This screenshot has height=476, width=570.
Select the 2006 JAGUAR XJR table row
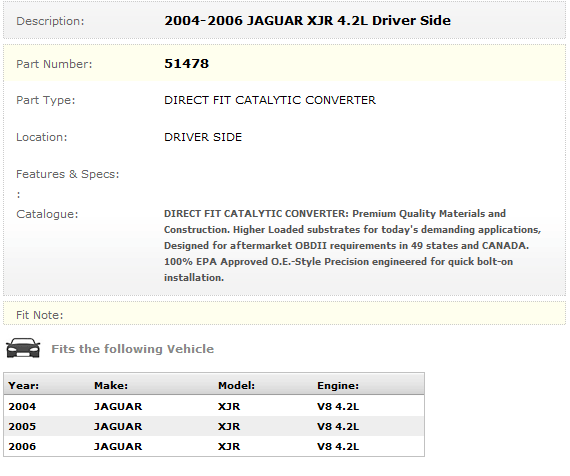tap(214, 446)
